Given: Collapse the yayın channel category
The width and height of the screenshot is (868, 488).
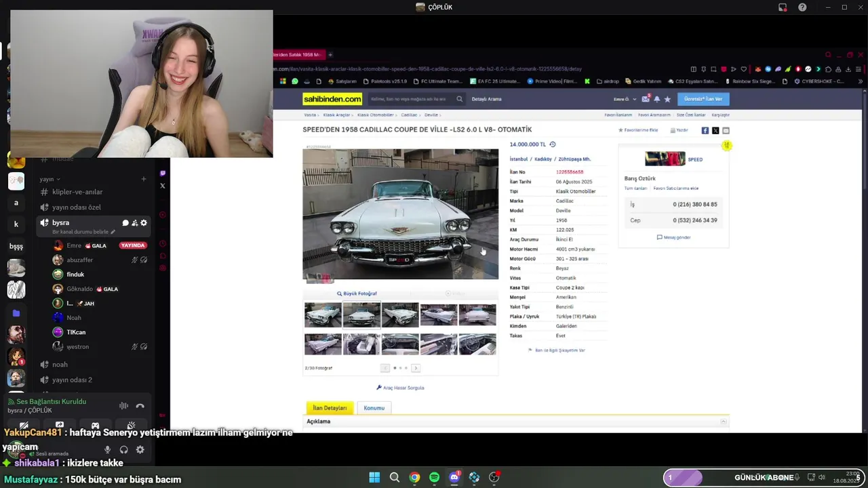Looking at the screenshot, I should point(50,179).
